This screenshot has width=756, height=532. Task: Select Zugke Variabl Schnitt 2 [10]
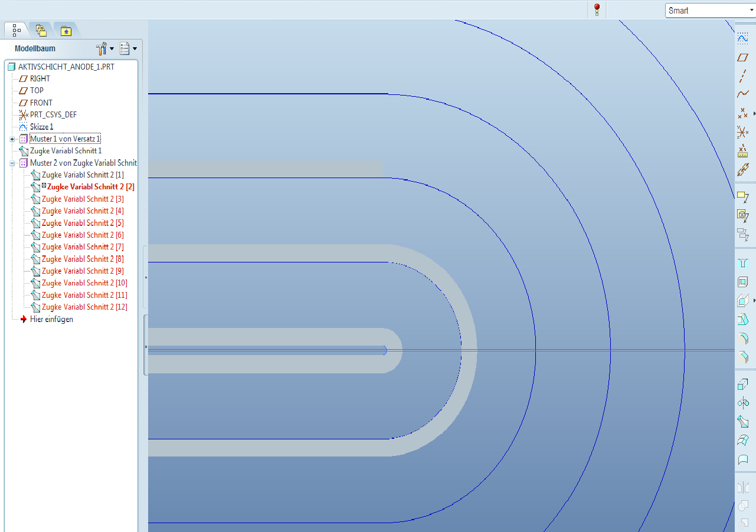[84, 283]
